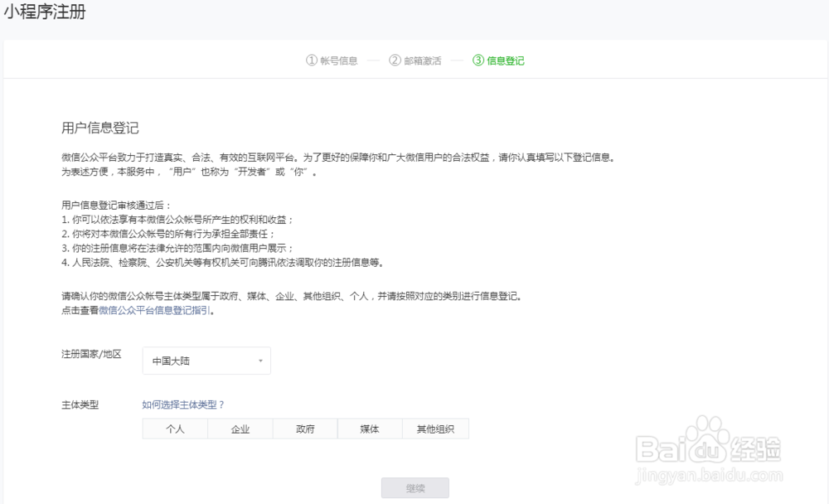Click the line starting 请确认你的微信公众帐号主体类型
This screenshot has height=504, width=829.
pyautogui.click(x=292, y=296)
